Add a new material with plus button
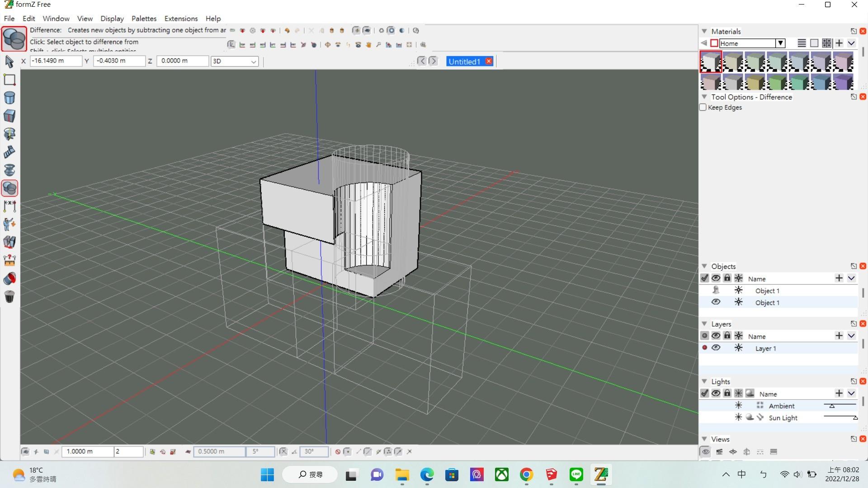The width and height of the screenshot is (868, 488). point(839,43)
